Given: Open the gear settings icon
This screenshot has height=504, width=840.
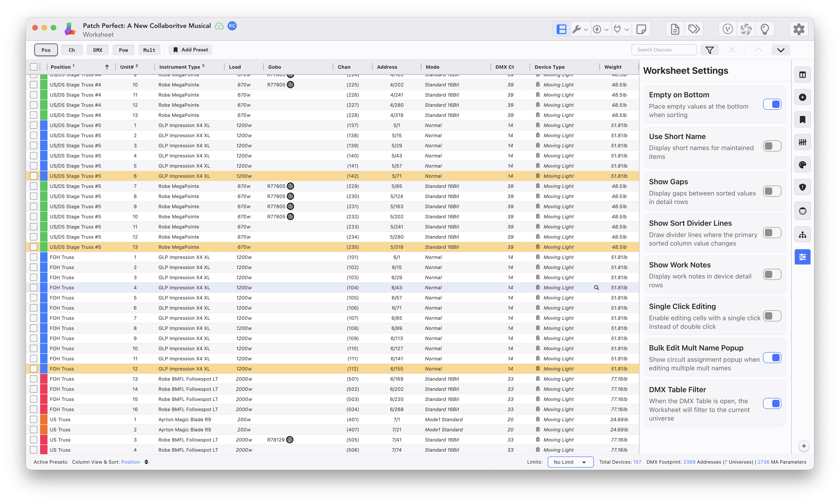Looking at the screenshot, I should pos(799,29).
